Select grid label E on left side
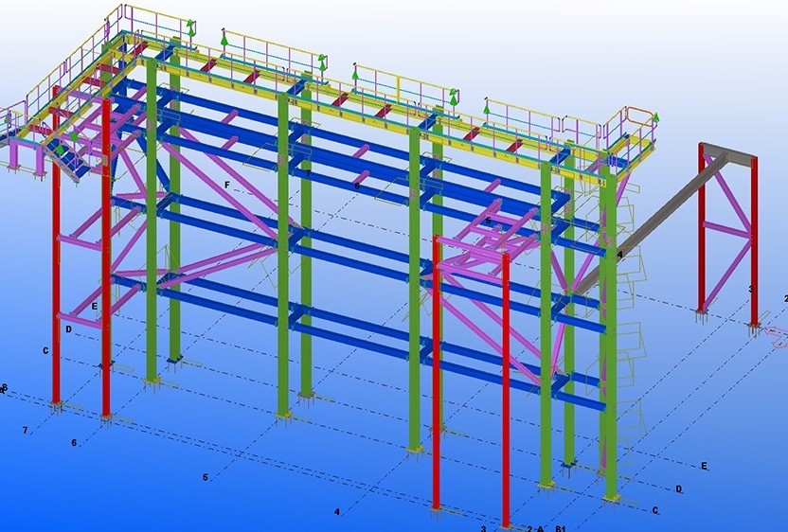The height and width of the screenshot is (532, 788). pos(95,307)
